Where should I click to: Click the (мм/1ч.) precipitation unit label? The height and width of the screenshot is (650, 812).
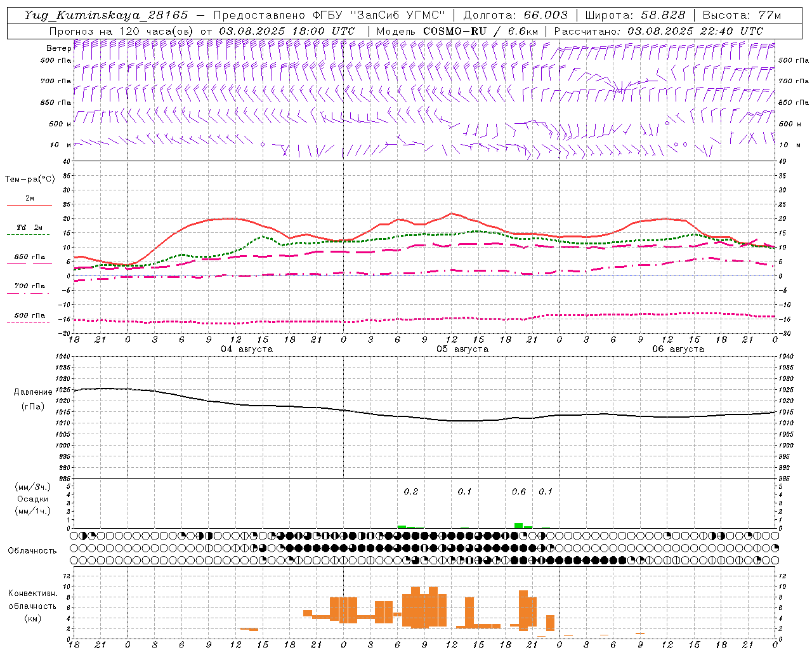[33, 511]
